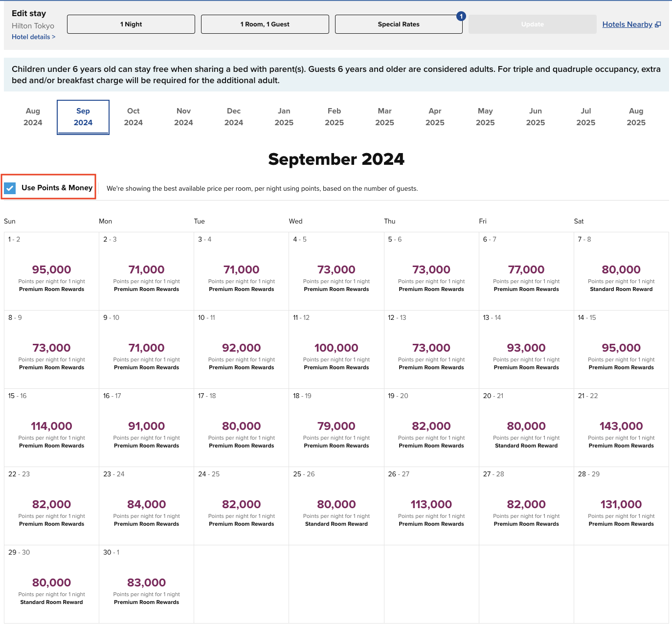Open the 1 Night stay selector

click(131, 23)
